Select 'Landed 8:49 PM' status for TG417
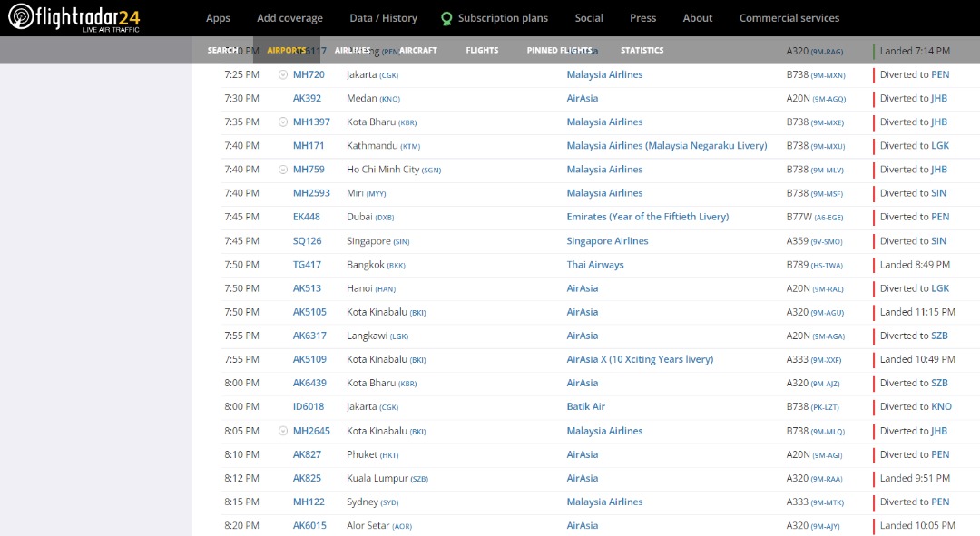This screenshot has height=536, width=980. [915, 264]
